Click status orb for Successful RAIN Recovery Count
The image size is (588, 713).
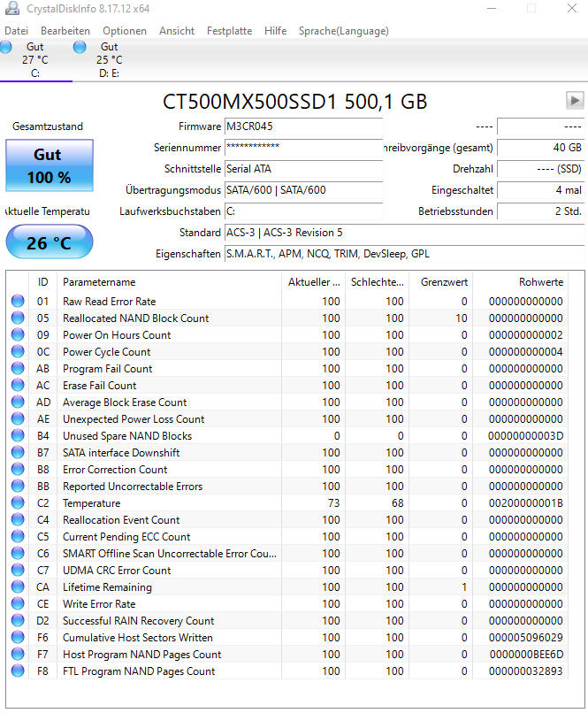click(x=18, y=621)
